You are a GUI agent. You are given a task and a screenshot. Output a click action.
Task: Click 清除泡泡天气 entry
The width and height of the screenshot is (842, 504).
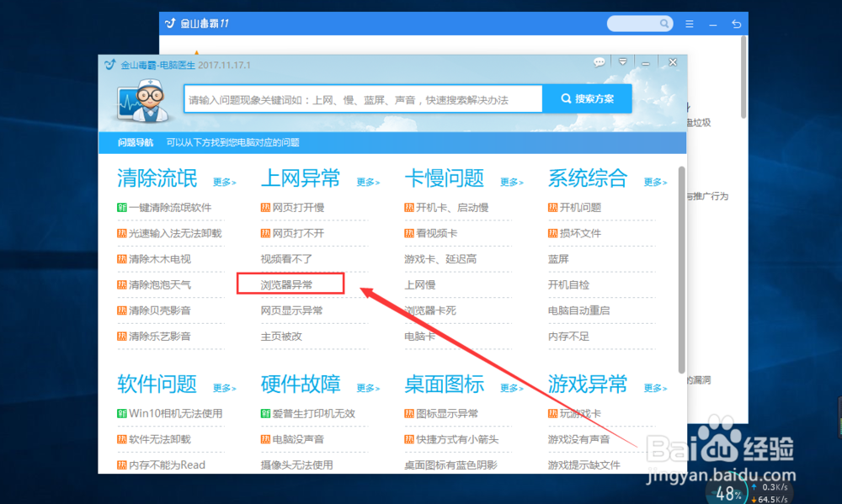[x=154, y=285]
